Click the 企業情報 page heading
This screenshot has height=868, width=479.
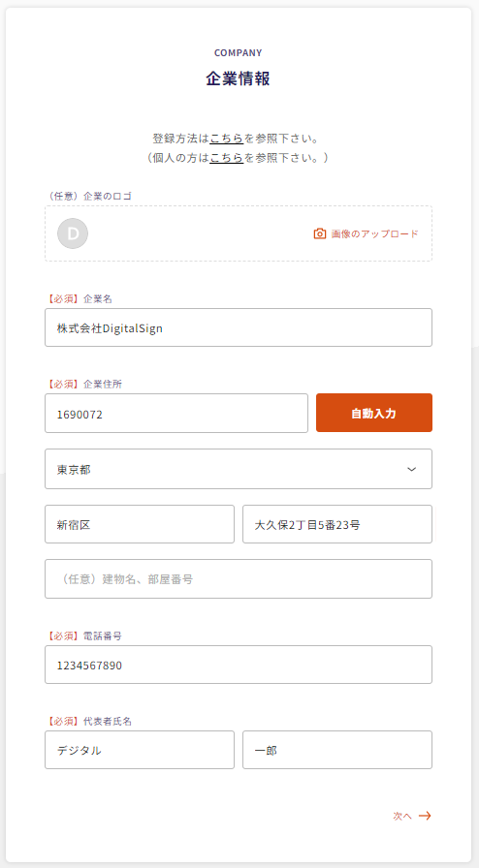coord(239,78)
